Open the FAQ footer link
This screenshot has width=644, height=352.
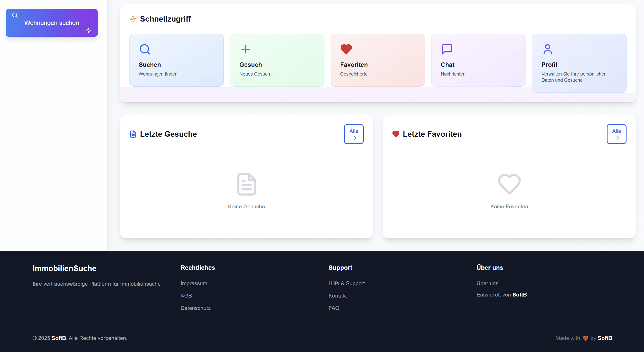coord(334,308)
